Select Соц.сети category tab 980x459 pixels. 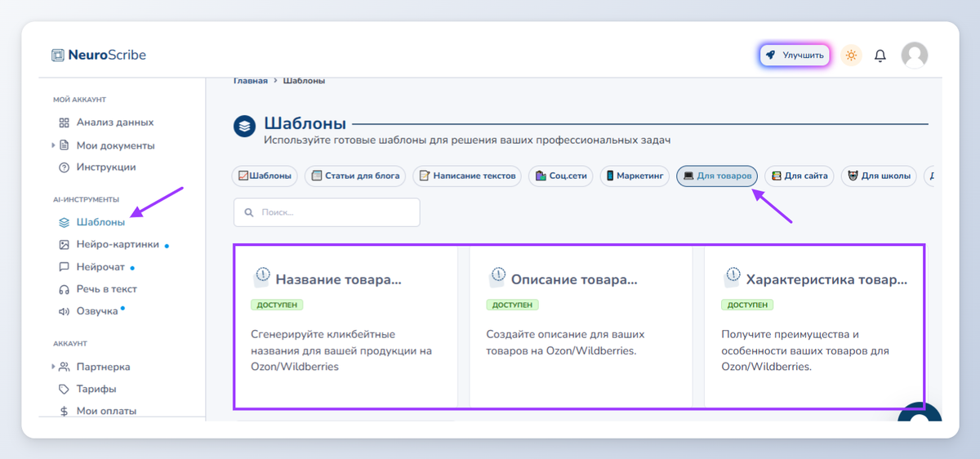(x=562, y=176)
